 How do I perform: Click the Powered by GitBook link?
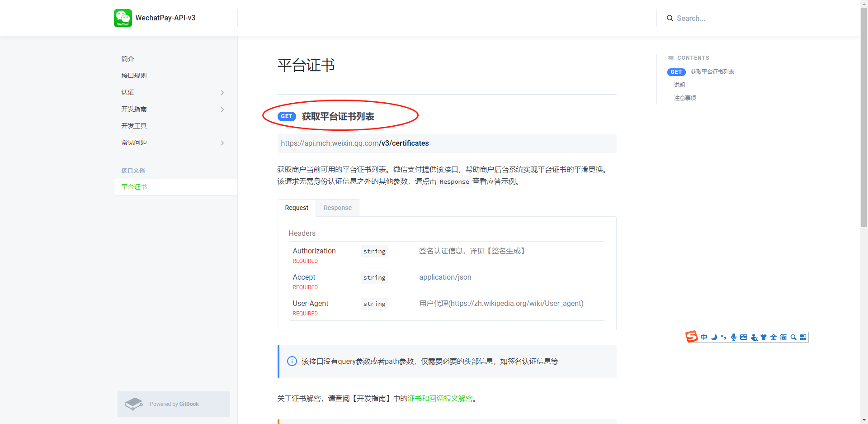(174, 404)
